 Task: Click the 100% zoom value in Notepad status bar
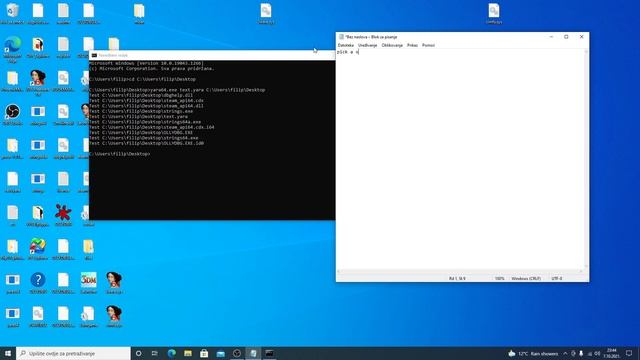point(500,278)
